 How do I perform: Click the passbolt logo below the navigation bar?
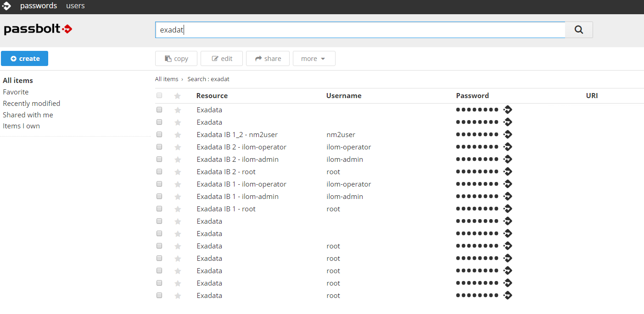pos(38,29)
